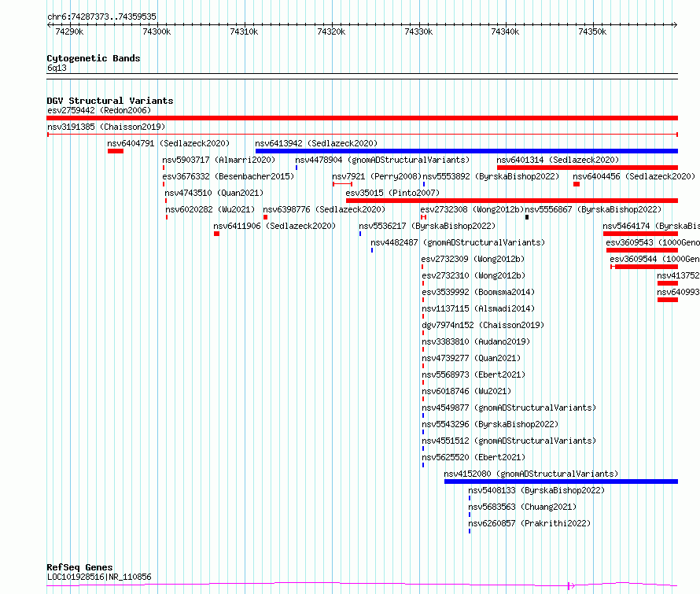Select the 6q13 band label
This screenshot has width=700, height=594.
pyautogui.click(x=57, y=68)
